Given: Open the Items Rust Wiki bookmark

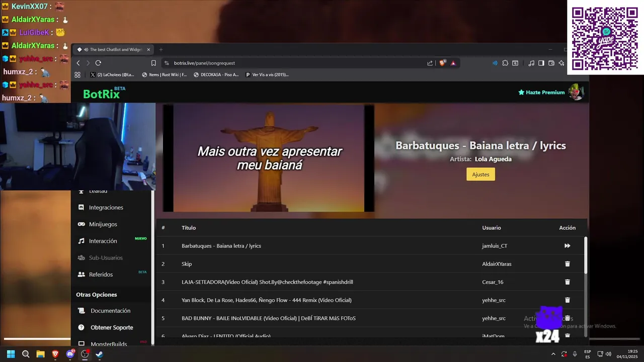Looking at the screenshot, I should [x=165, y=75].
